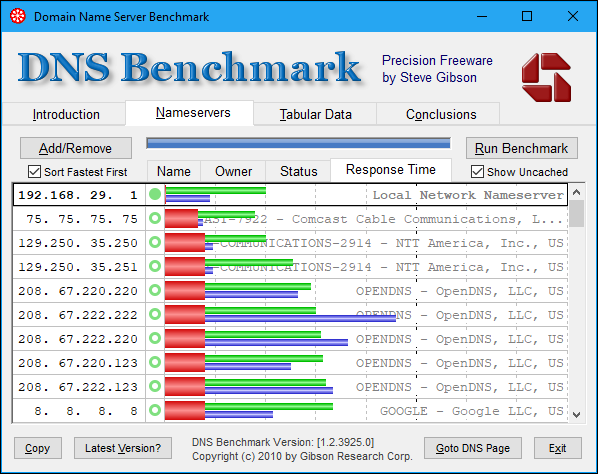Viewport: 598px width, 474px height.
Task: Click red response bar for 8.8.8.8
Action: [x=185, y=410]
